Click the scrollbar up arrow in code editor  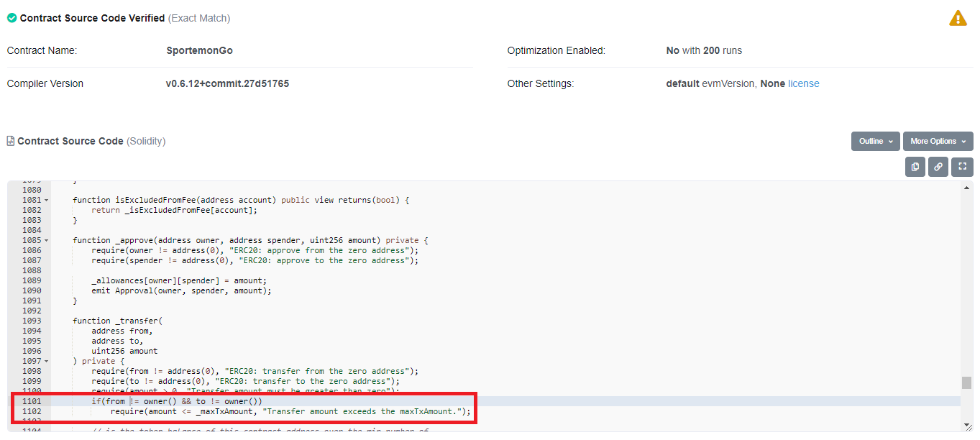[x=967, y=187]
